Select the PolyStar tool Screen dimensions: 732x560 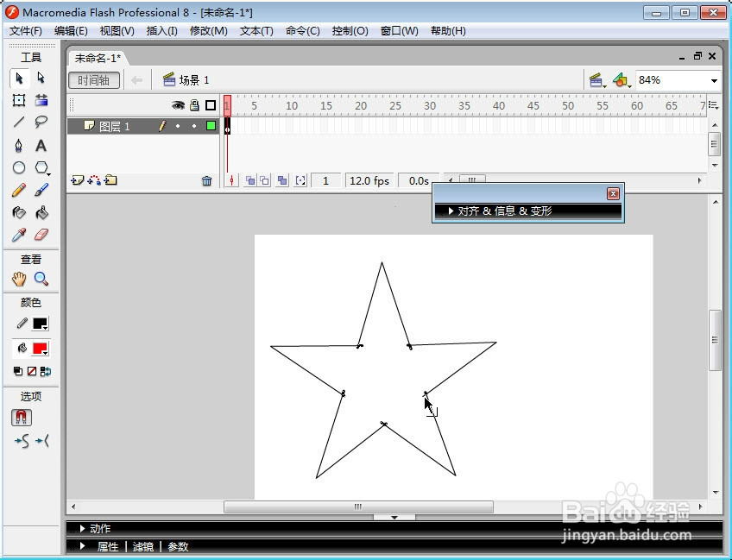[x=41, y=167]
